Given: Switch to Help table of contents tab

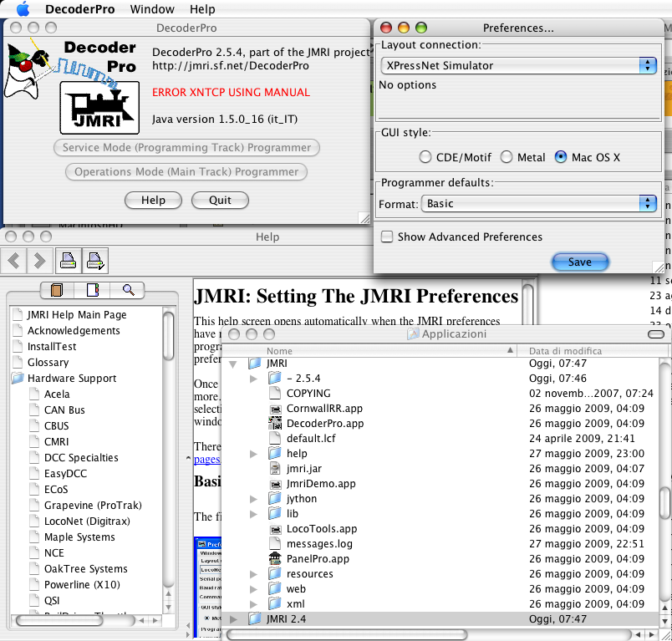Looking at the screenshot, I should 57,290.
